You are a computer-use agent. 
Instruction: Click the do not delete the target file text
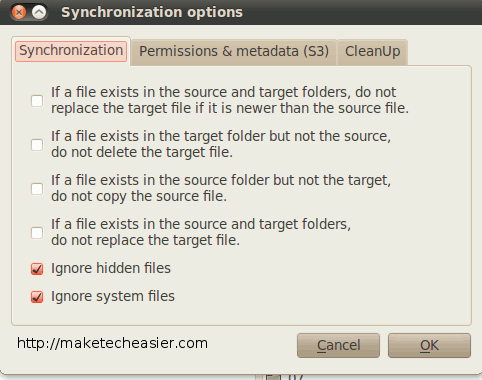[x=142, y=152]
